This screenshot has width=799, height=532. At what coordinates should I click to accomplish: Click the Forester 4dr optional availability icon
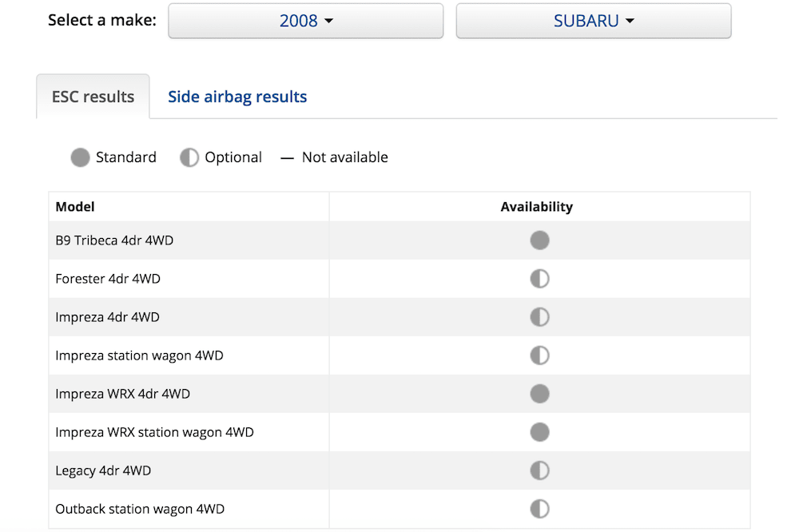point(539,279)
